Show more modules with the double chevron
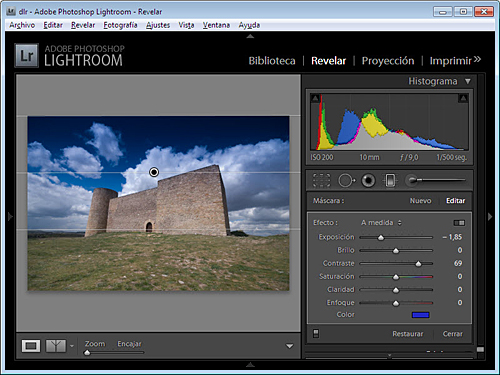Screen dimensions: 500x375 (x=477, y=59)
